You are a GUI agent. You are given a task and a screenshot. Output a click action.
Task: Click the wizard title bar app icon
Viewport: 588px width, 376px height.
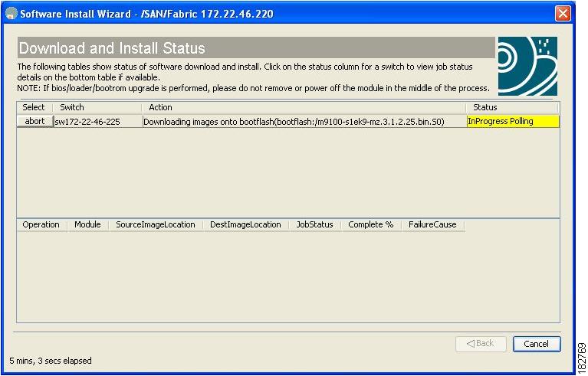click(x=11, y=14)
